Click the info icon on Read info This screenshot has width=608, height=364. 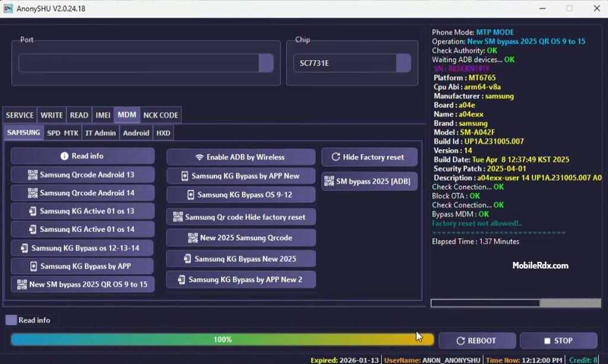coord(64,156)
